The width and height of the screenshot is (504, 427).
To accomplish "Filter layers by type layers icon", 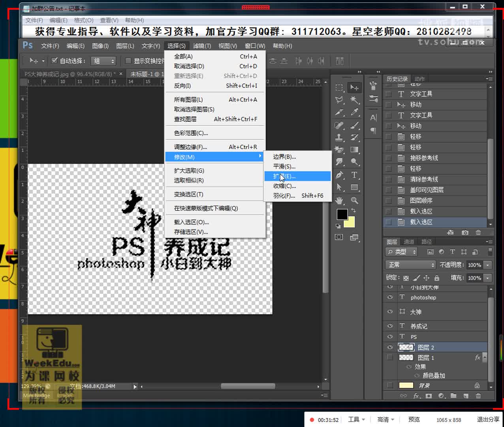I will pyautogui.click(x=453, y=252).
